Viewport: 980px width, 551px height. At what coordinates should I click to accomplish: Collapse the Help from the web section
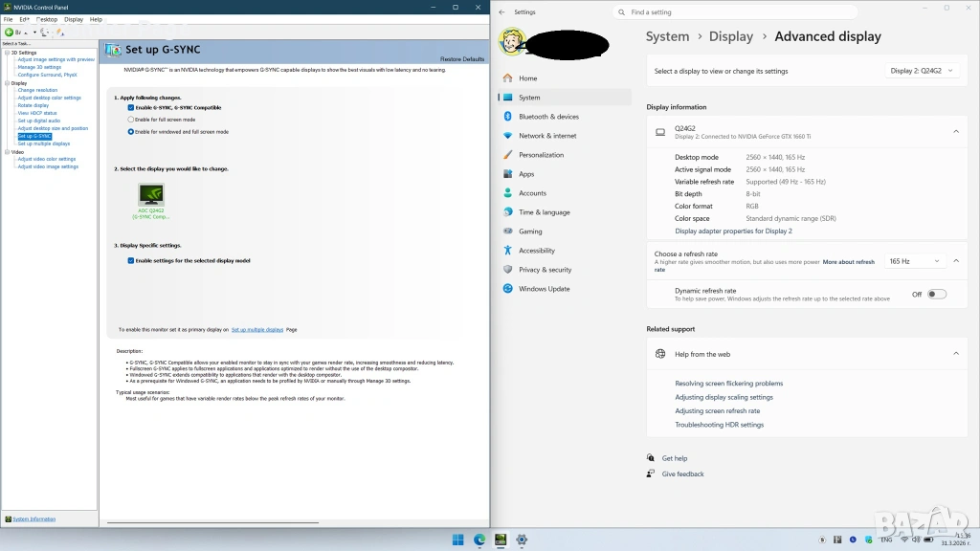point(955,354)
